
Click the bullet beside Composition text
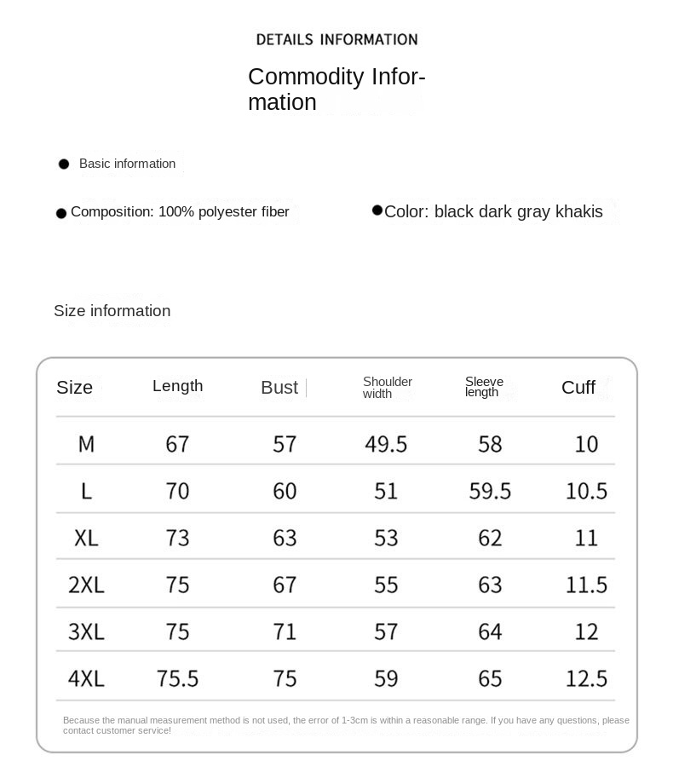[61, 214]
